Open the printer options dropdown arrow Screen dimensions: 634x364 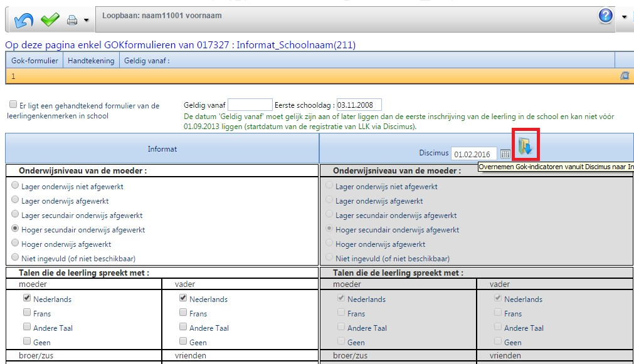click(x=86, y=20)
